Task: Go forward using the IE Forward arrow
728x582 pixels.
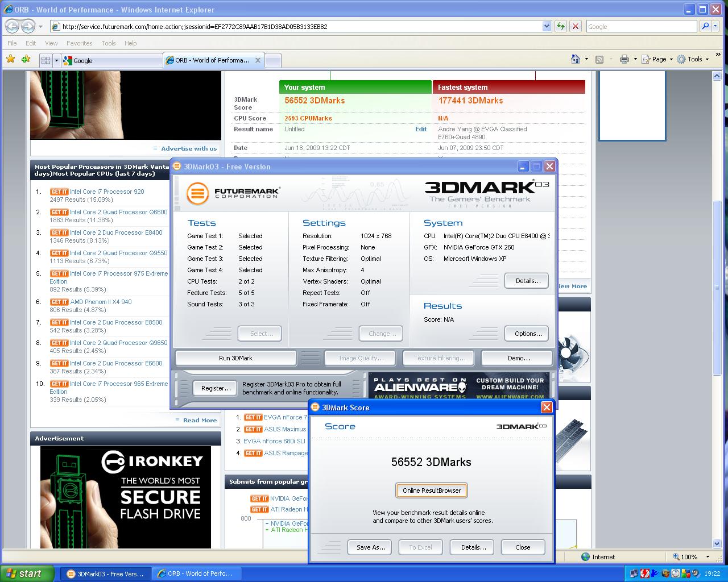Action: [x=27, y=26]
